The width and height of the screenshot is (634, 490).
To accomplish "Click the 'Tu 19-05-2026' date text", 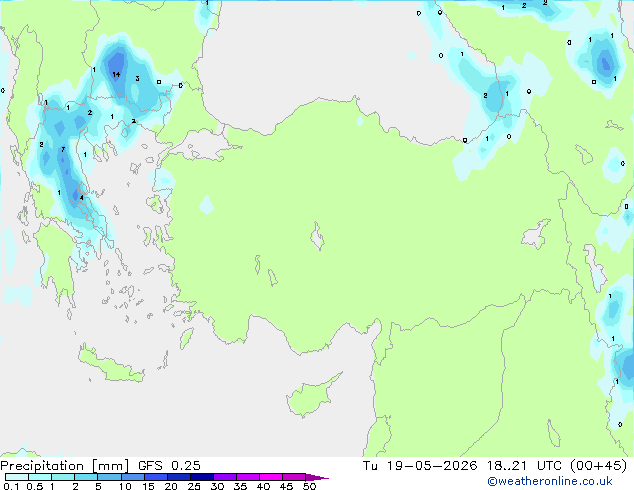I will pos(420,466).
